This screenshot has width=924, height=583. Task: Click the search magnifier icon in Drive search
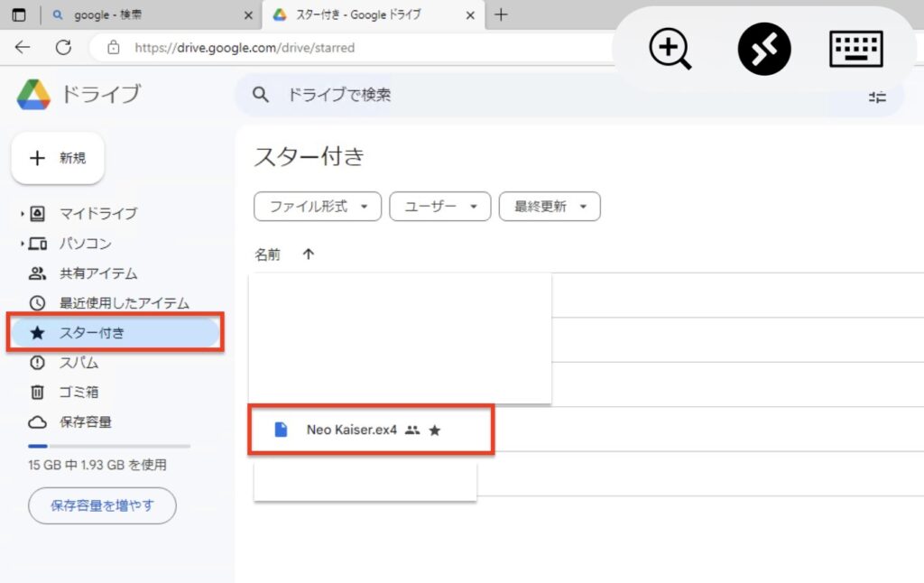[x=261, y=95]
